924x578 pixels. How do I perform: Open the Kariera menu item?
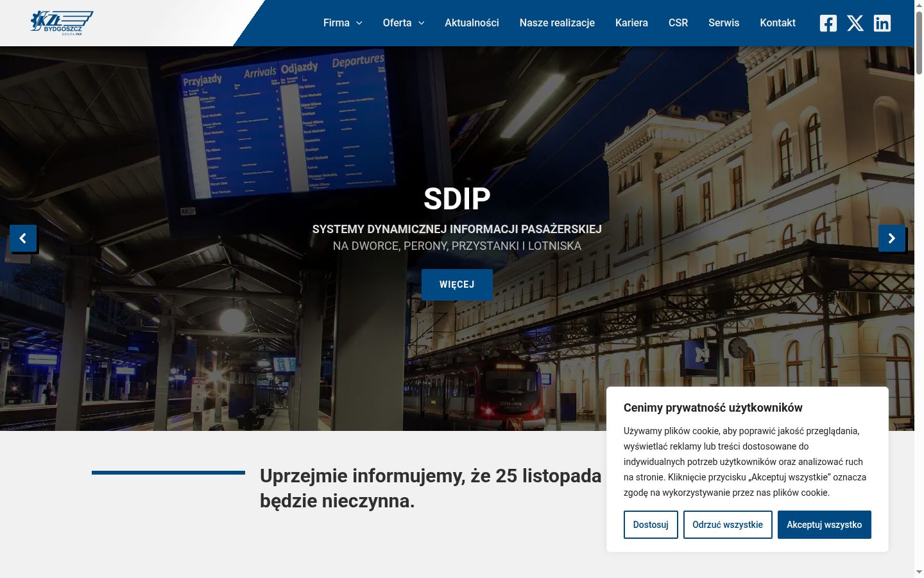pos(631,23)
